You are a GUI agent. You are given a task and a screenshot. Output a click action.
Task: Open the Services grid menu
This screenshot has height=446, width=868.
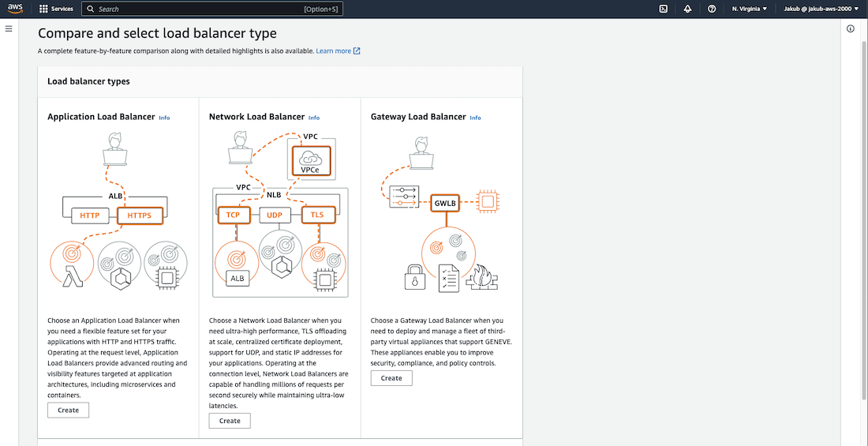56,9
